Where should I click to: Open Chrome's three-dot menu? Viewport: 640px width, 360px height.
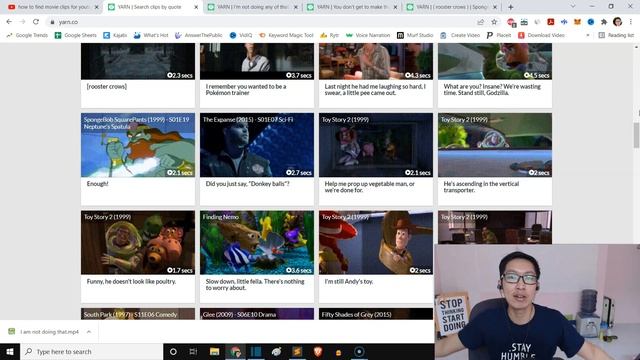[x=631, y=22]
